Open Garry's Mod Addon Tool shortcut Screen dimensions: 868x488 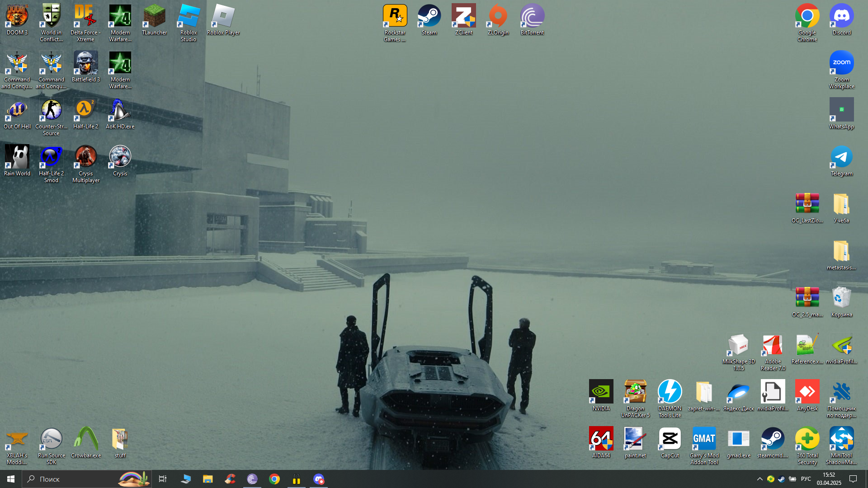click(x=704, y=446)
